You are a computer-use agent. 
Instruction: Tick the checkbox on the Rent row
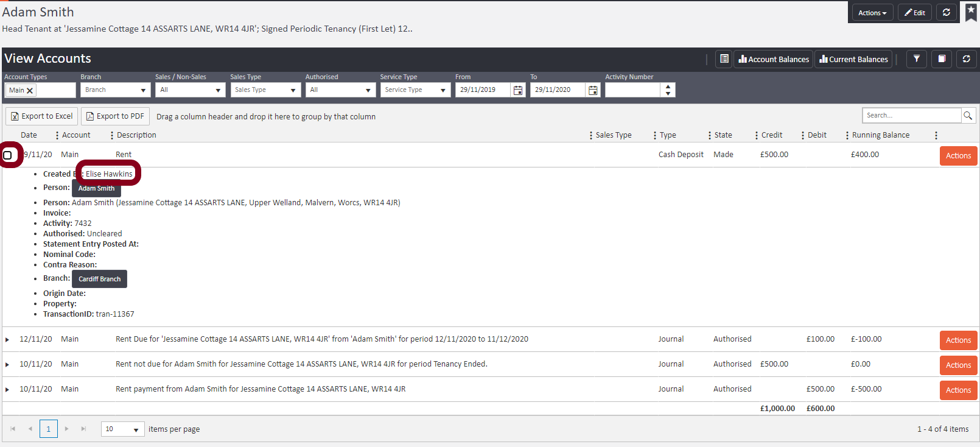point(8,155)
